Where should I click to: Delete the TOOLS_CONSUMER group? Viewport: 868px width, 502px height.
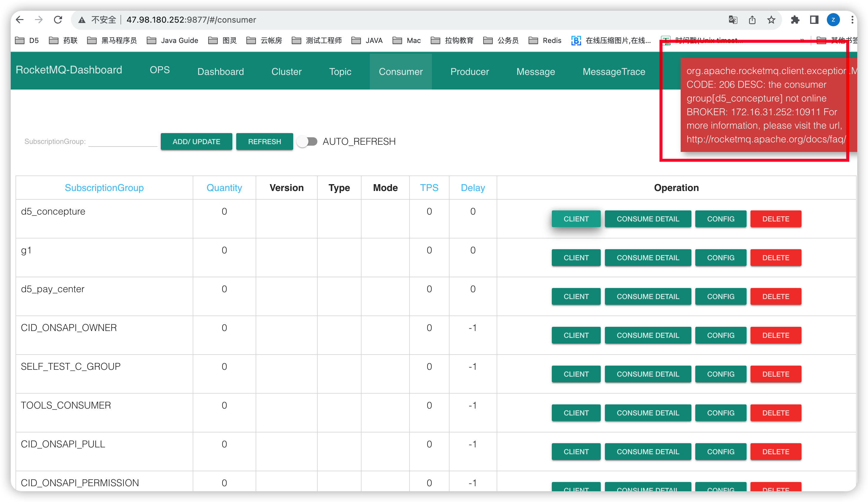click(x=776, y=413)
